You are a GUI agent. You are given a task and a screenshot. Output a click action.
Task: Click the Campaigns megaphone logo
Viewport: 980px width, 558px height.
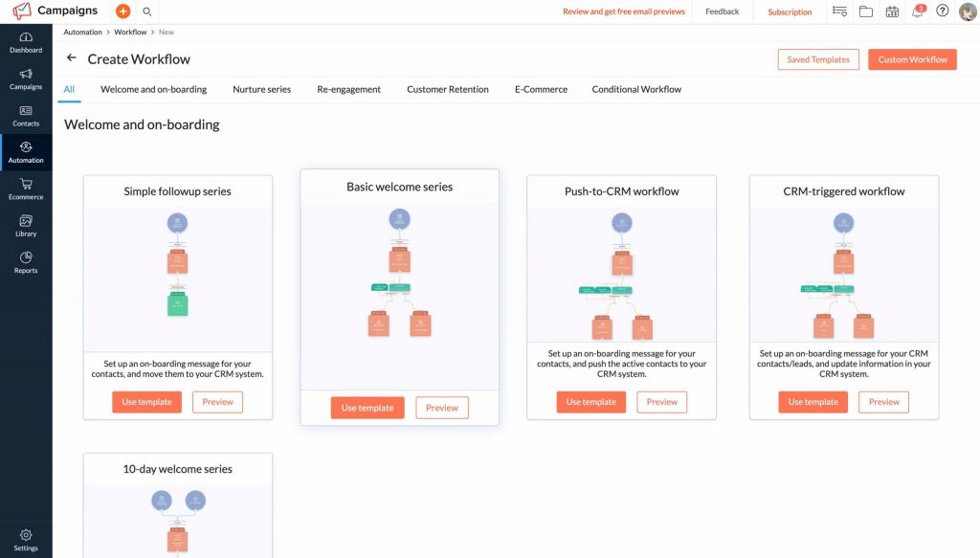(x=21, y=11)
